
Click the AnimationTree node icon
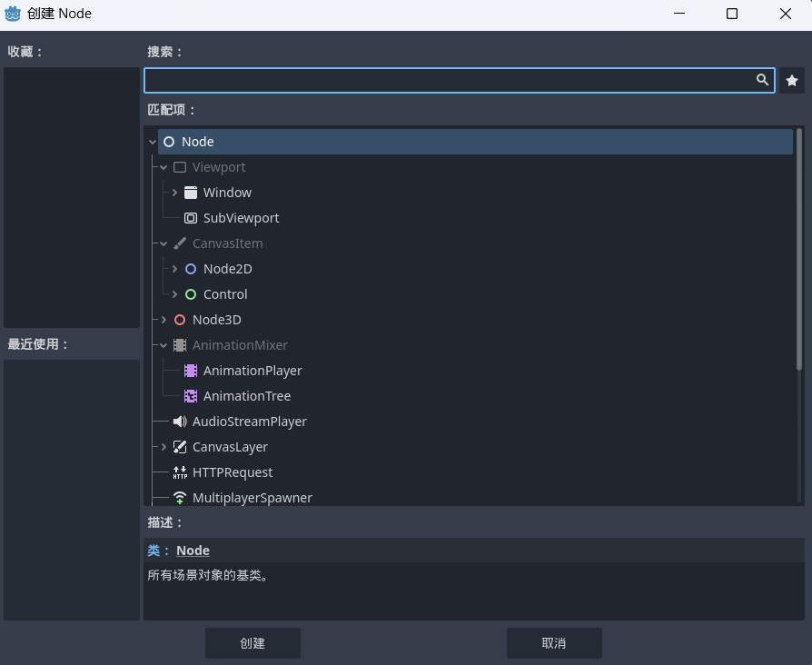click(x=191, y=396)
